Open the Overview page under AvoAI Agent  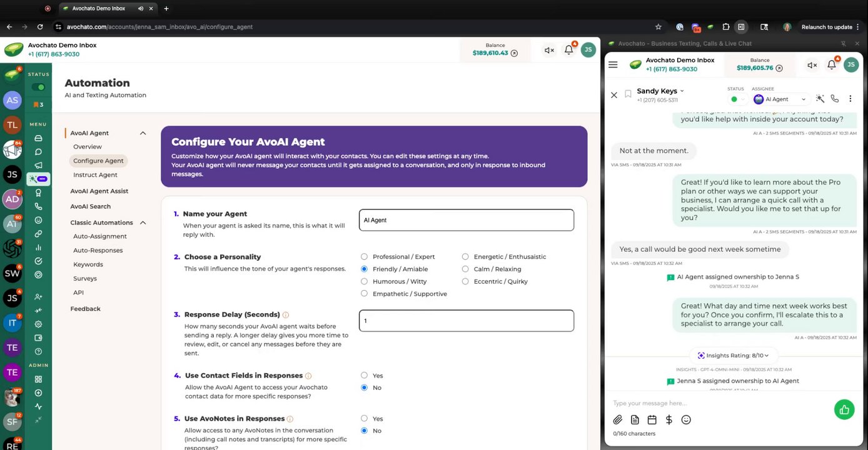point(88,147)
